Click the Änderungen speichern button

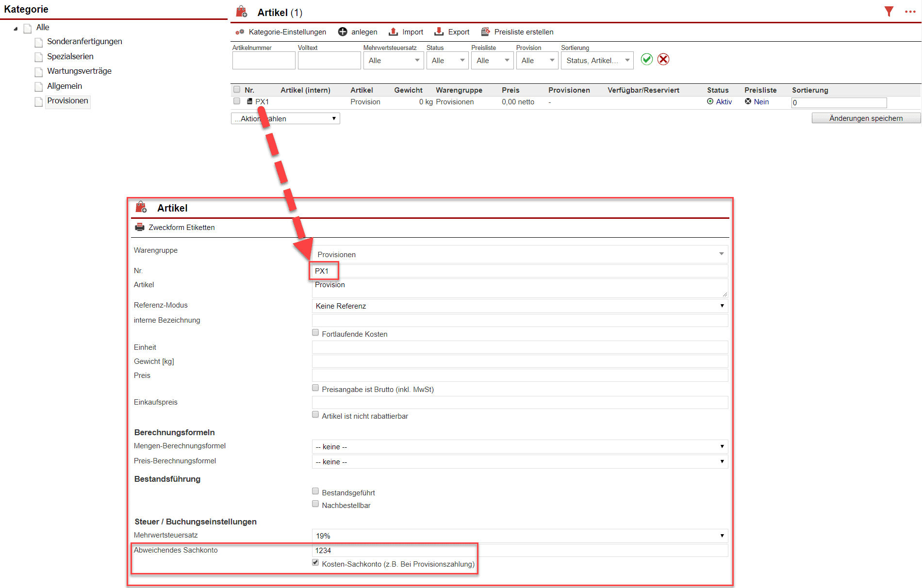(866, 118)
